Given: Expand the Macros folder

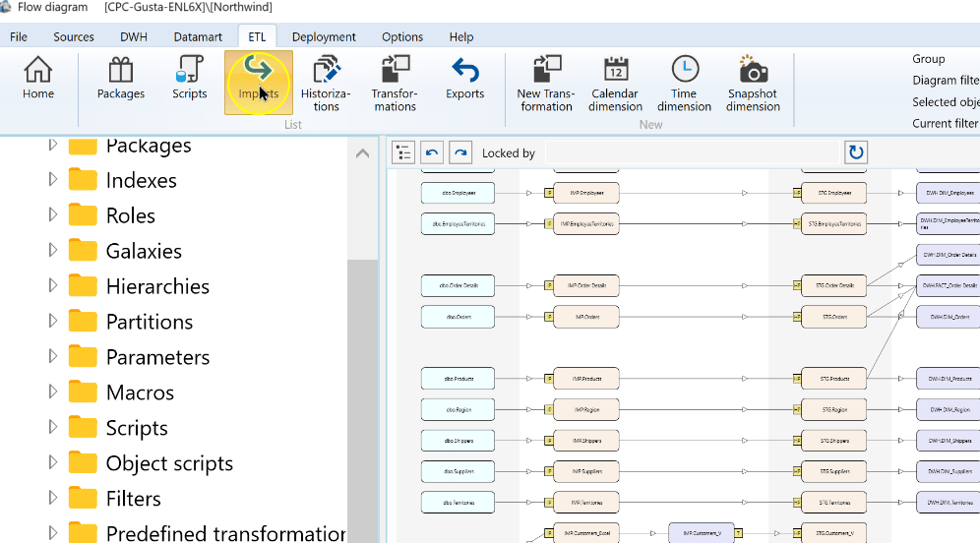Looking at the screenshot, I should [52, 392].
